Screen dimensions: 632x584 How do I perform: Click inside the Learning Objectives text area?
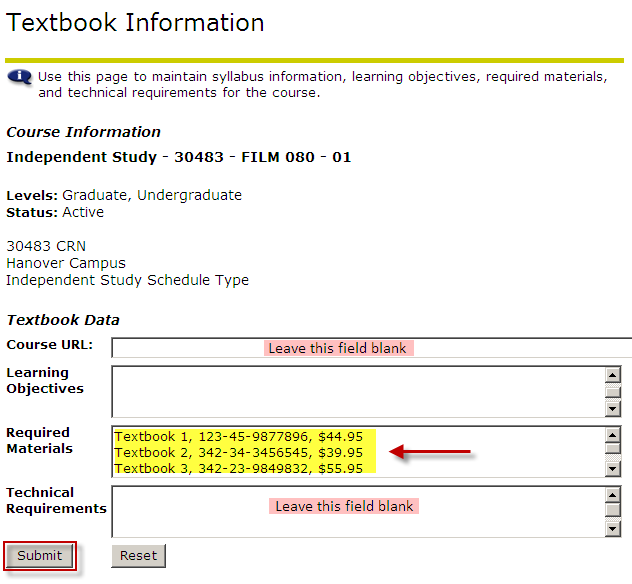[x=355, y=392]
